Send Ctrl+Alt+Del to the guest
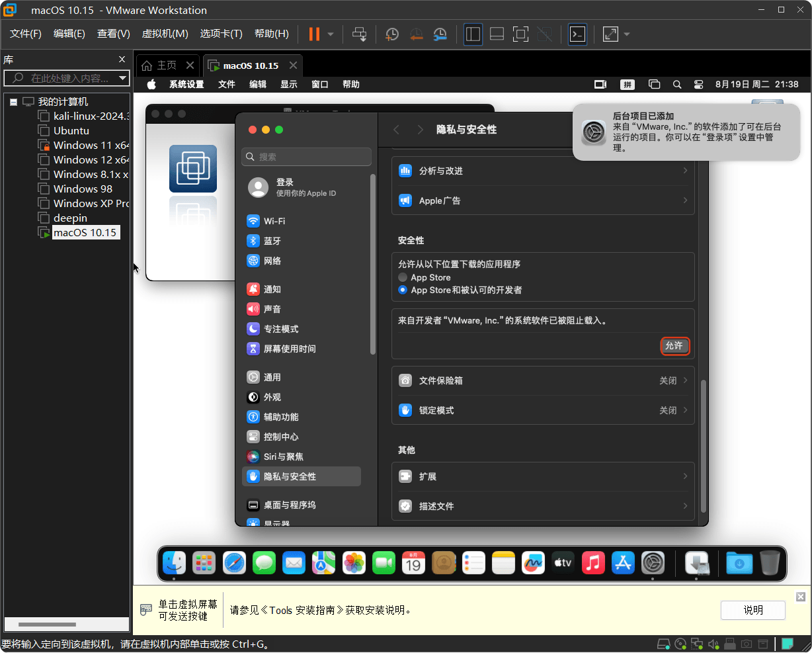Viewport: 812px width, 653px height. [x=359, y=34]
